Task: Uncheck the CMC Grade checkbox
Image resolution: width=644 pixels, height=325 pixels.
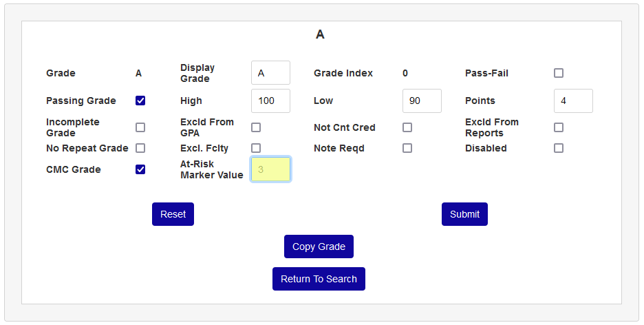Action: 140,169
